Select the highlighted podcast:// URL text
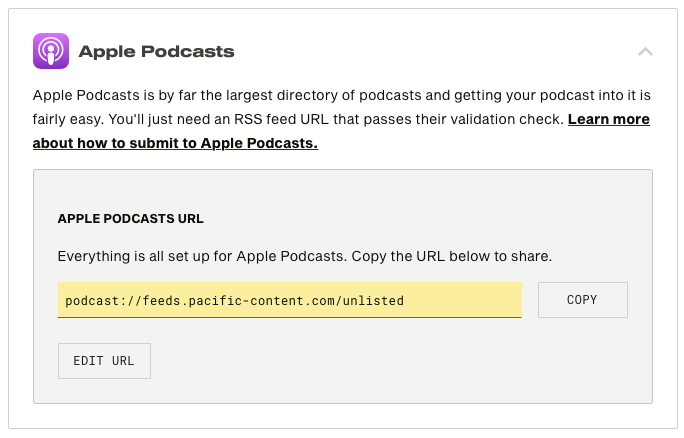Image resolution: width=684 pixels, height=438 pixels. 234,300
